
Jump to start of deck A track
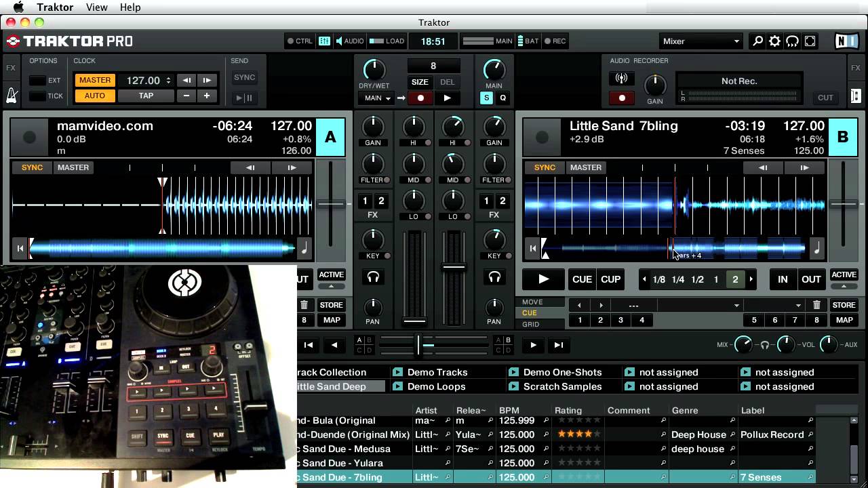(20, 249)
